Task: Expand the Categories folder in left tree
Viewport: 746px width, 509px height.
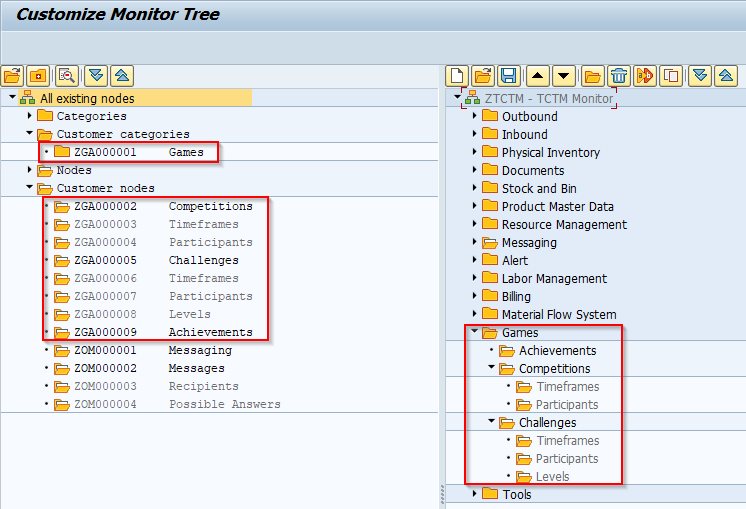Action: point(30,116)
